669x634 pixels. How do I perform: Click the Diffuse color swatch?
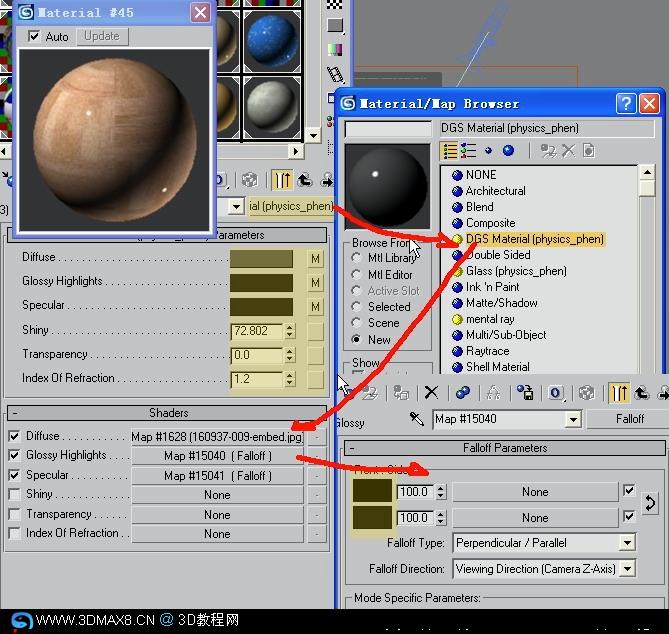click(x=261, y=259)
